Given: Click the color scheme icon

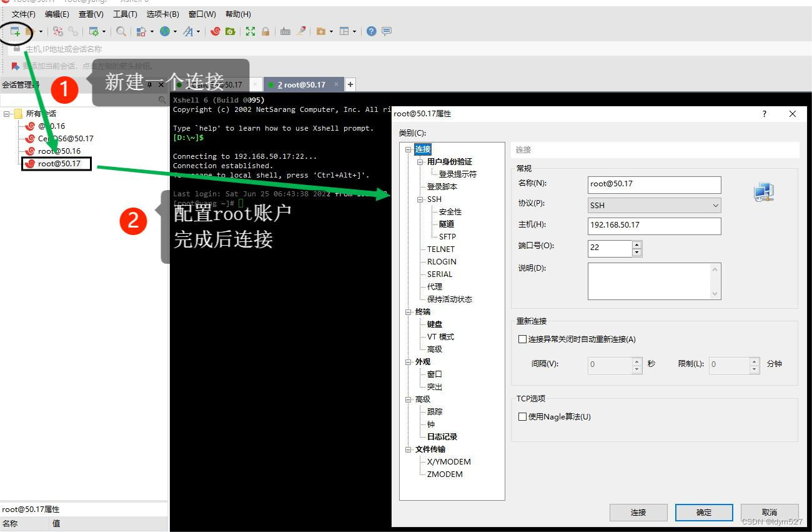Looking at the screenshot, I should click(141, 31).
